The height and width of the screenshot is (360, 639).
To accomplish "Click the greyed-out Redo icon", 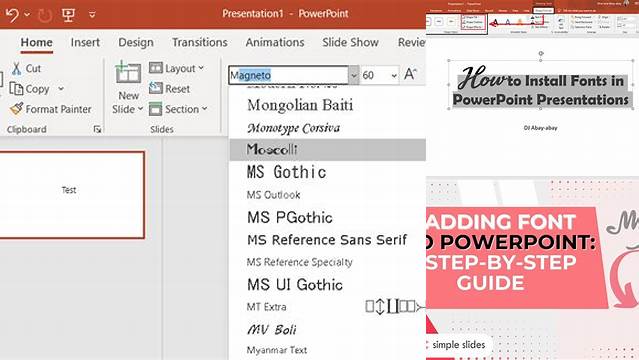I will [45, 15].
